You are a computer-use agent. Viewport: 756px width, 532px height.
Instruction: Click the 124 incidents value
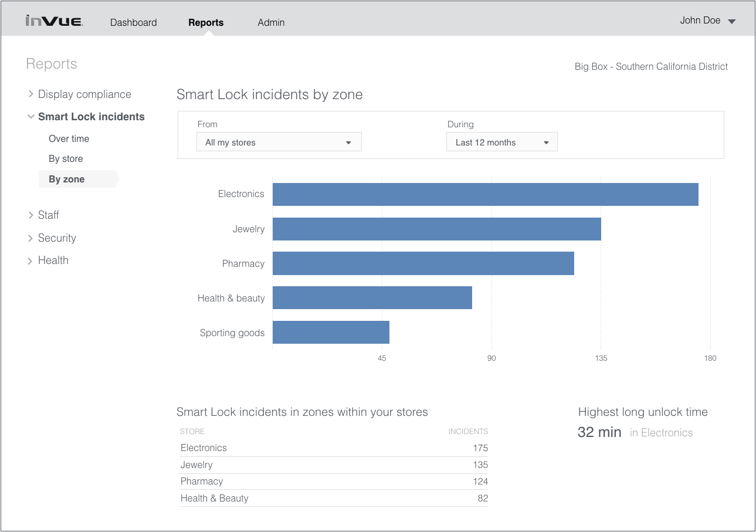(480, 482)
